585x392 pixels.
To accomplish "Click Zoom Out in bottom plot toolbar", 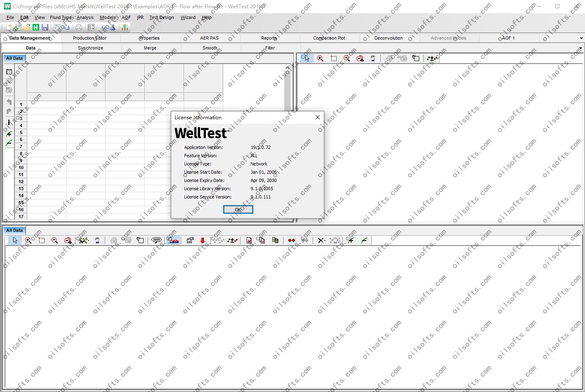I will 54,240.
